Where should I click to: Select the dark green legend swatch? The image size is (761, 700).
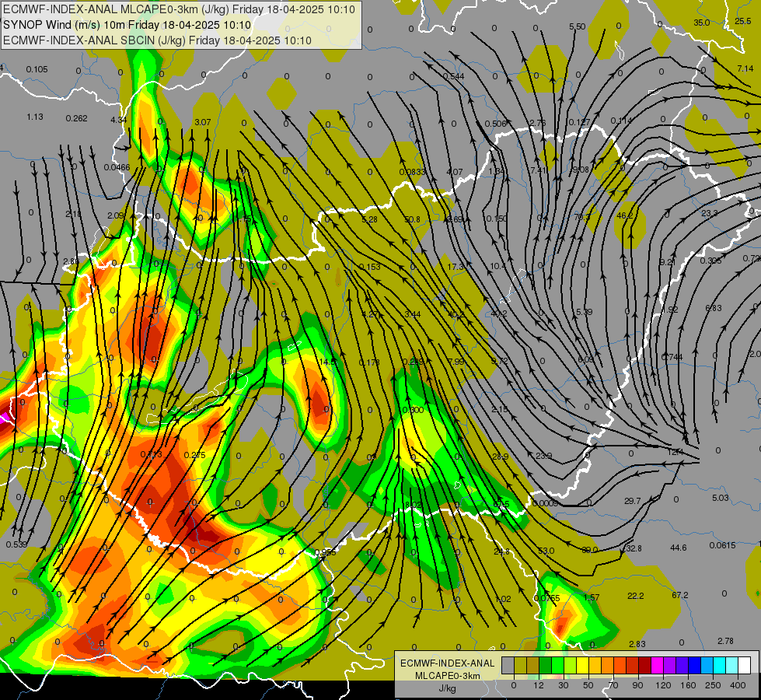(546, 665)
